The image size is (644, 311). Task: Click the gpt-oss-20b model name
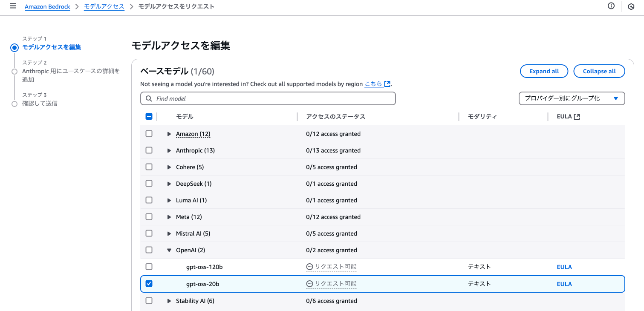[x=203, y=284]
